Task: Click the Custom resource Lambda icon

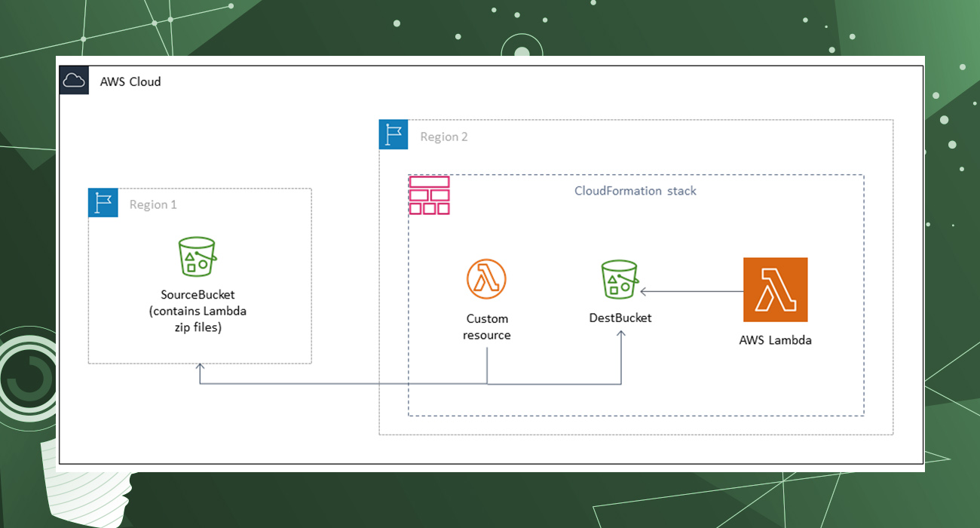Action: [x=486, y=279]
